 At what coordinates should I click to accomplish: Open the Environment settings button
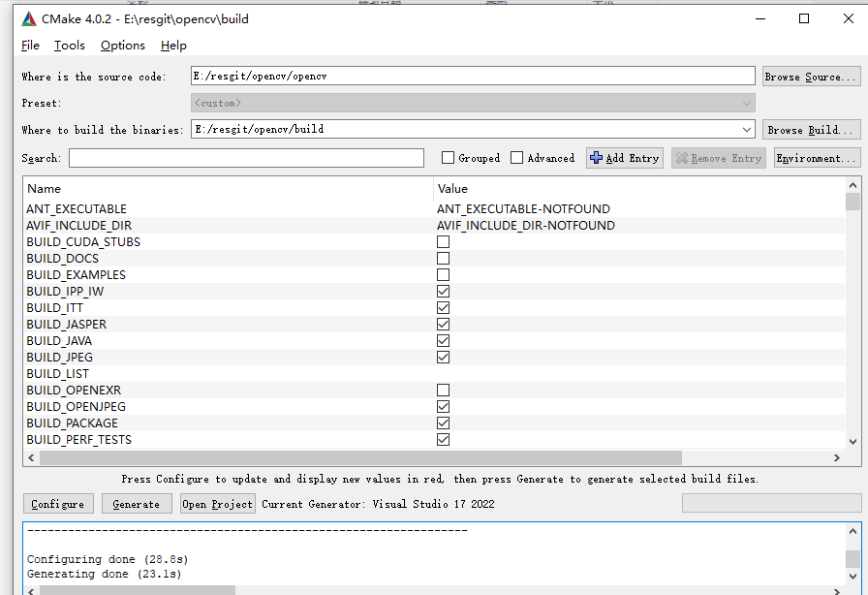tap(817, 158)
